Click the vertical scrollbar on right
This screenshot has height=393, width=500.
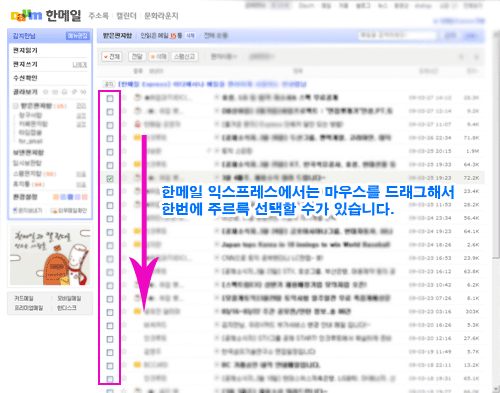(496, 145)
